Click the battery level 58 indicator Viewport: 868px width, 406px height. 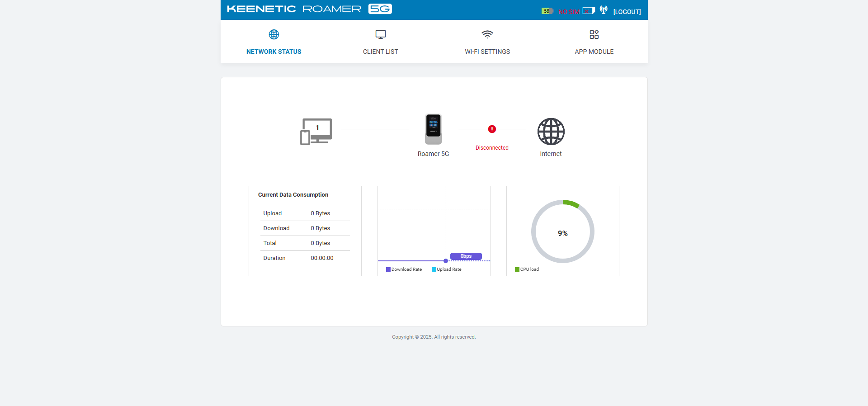(x=547, y=11)
